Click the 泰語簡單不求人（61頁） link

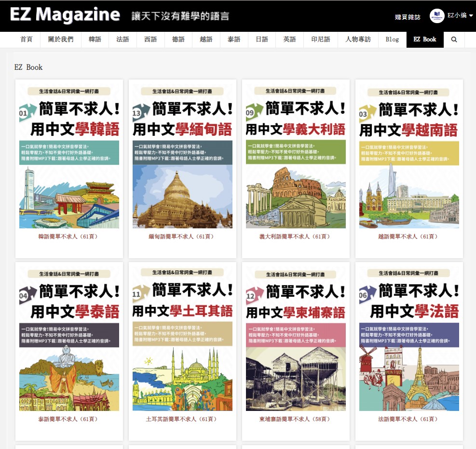69,419
